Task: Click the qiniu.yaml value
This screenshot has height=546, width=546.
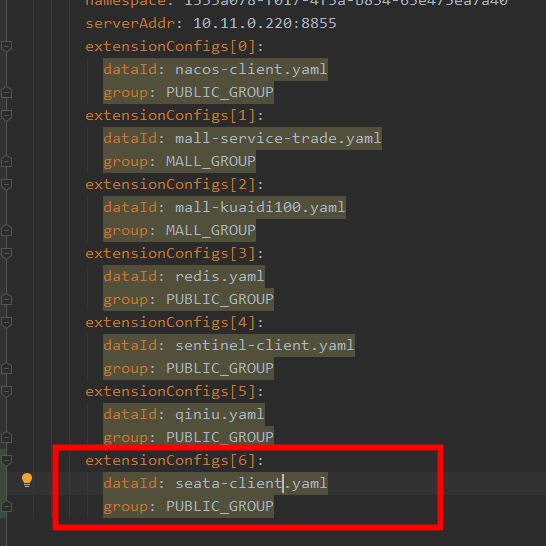Action: coord(219,414)
